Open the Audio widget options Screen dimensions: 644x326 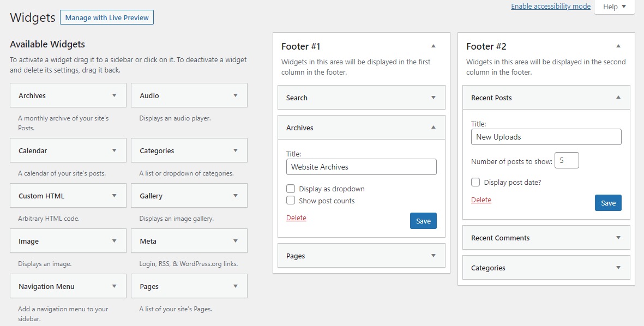235,95
